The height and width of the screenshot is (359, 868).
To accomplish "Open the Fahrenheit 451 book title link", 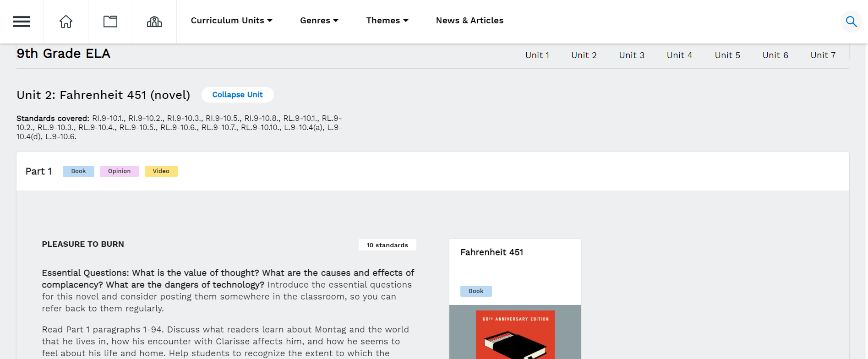I will pos(491,252).
